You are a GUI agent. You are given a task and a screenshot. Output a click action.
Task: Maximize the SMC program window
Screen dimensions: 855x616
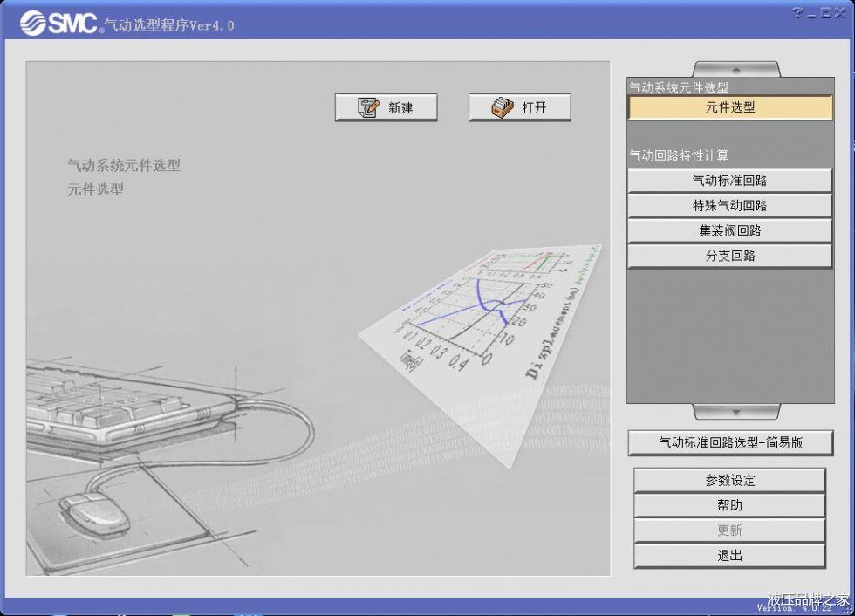pos(825,13)
